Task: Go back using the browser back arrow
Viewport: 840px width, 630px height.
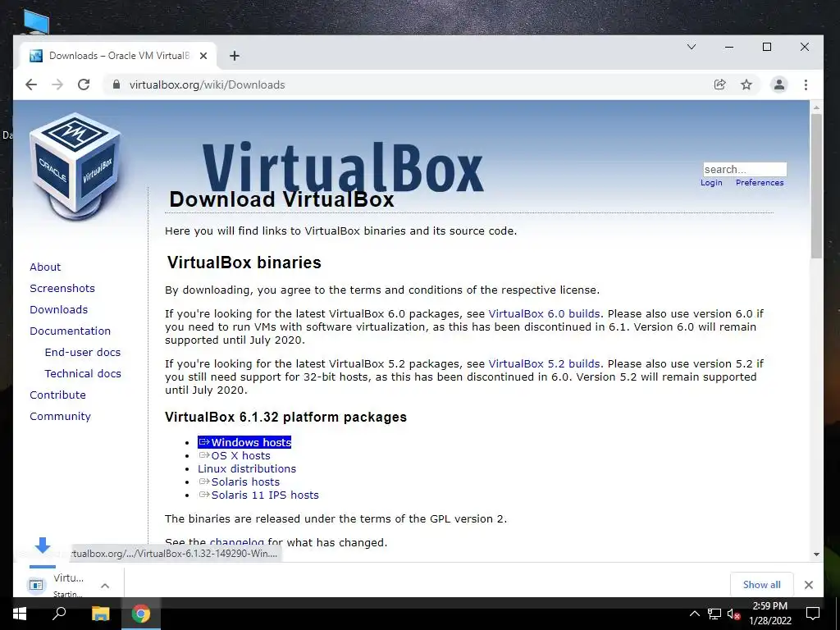Action: [31, 84]
